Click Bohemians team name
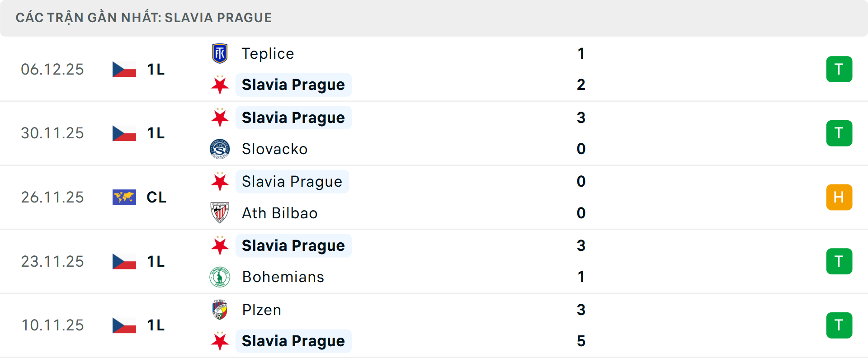Image resolution: width=868 pixels, height=358 pixels. (283, 277)
